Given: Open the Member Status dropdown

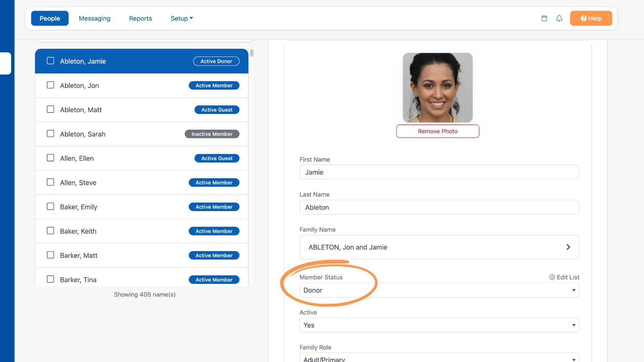Looking at the screenshot, I should (x=439, y=290).
